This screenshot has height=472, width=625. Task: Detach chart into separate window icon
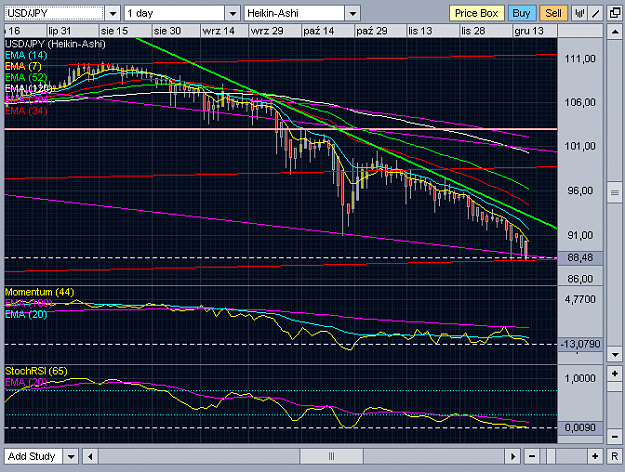[x=615, y=13]
